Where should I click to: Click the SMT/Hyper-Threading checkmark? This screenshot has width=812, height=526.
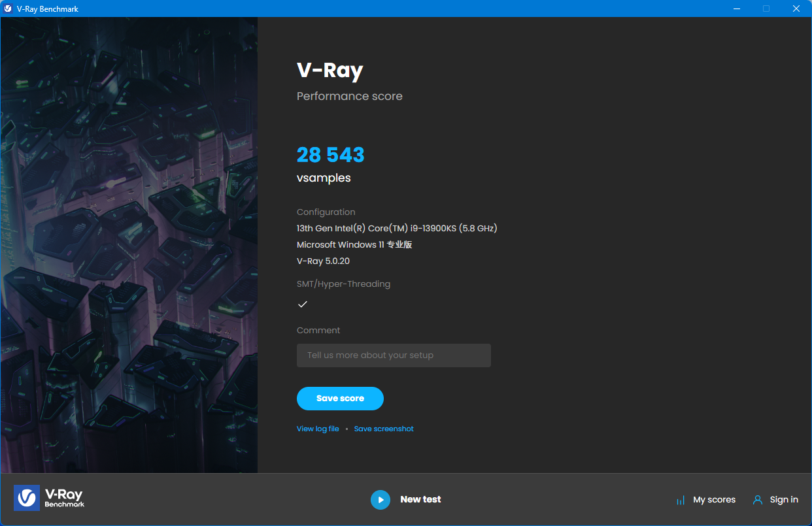pos(303,304)
